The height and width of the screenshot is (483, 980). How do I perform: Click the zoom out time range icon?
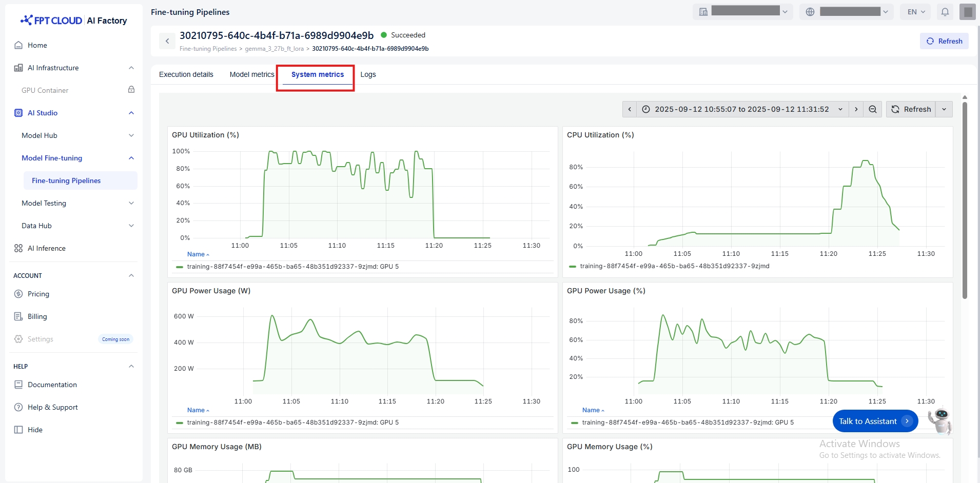(872, 109)
